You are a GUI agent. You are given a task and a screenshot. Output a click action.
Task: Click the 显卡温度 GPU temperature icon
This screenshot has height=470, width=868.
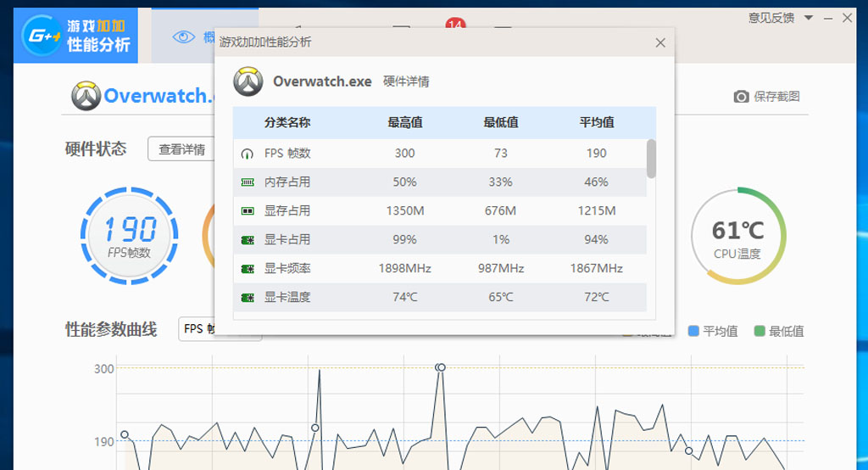coord(248,298)
